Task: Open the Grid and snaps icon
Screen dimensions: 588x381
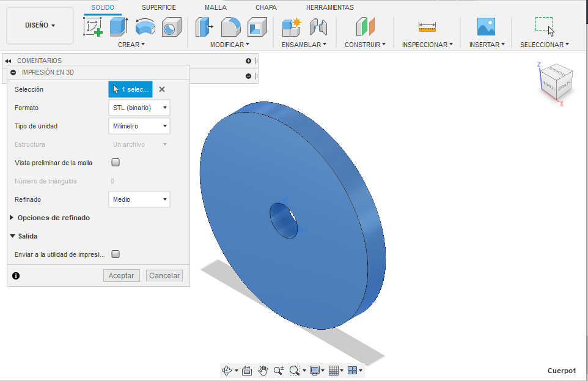Action: (333, 371)
